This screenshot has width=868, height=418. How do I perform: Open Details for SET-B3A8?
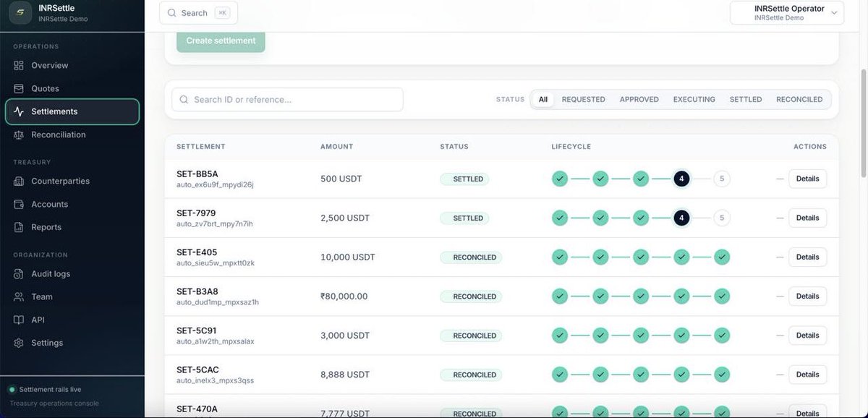click(807, 296)
